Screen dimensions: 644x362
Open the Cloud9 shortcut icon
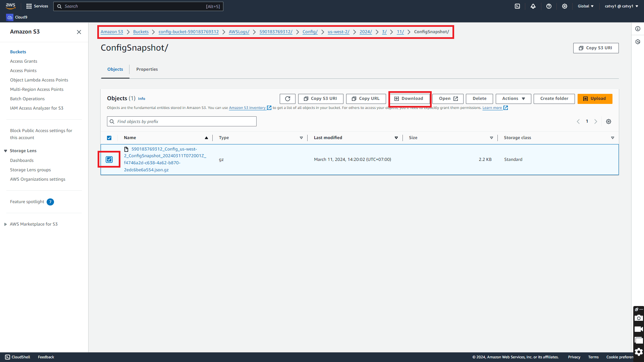[x=10, y=17]
